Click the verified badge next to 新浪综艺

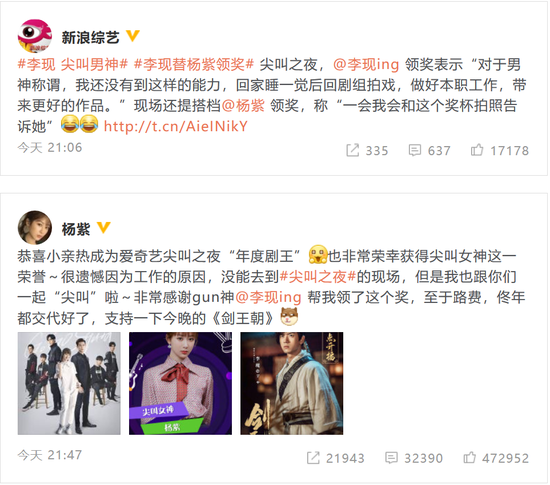133,36
